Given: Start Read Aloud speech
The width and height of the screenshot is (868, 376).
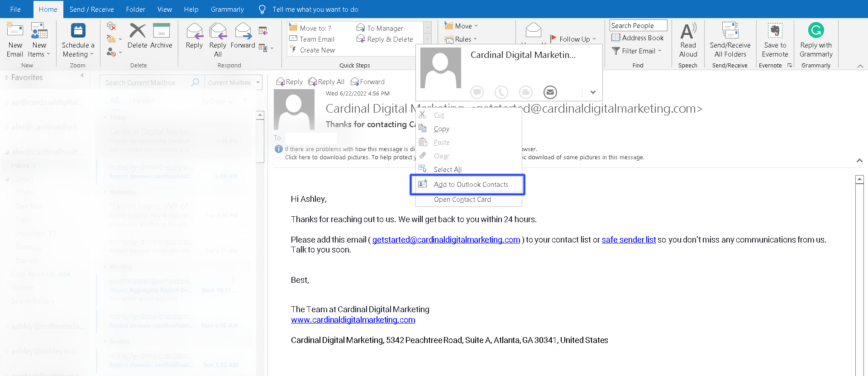Looking at the screenshot, I should 688,40.
